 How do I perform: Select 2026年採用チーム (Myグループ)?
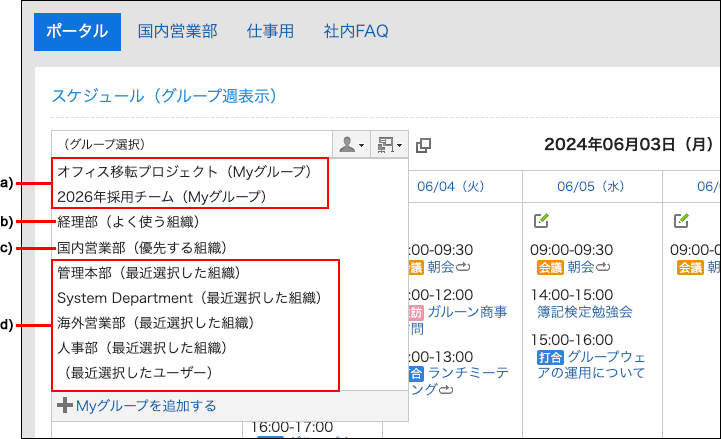click(162, 197)
